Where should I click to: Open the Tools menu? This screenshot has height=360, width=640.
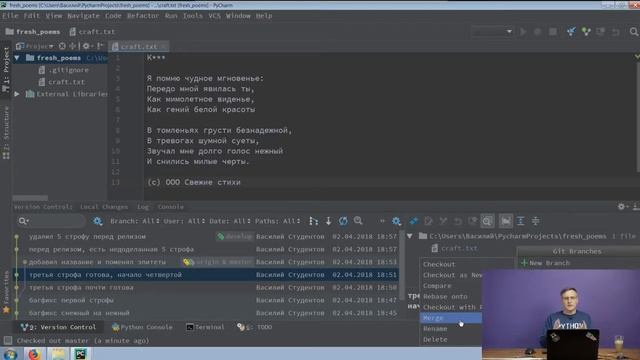coord(193,16)
